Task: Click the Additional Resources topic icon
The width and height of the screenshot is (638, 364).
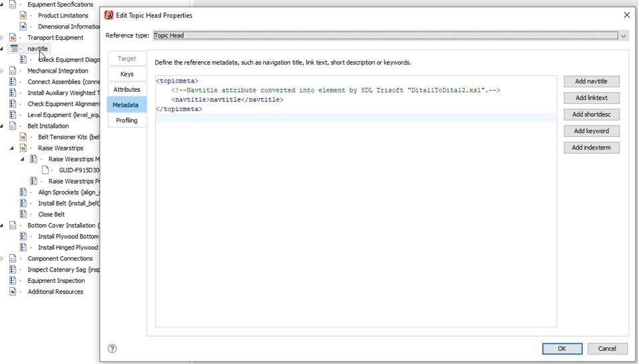Action: coord(13,291)
